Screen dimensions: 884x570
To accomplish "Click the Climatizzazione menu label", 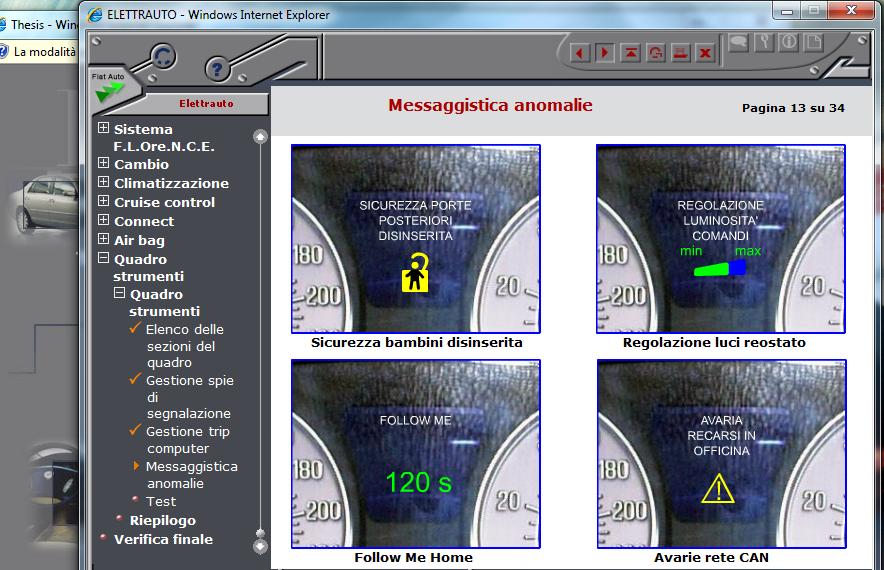I will pos(171,183).
